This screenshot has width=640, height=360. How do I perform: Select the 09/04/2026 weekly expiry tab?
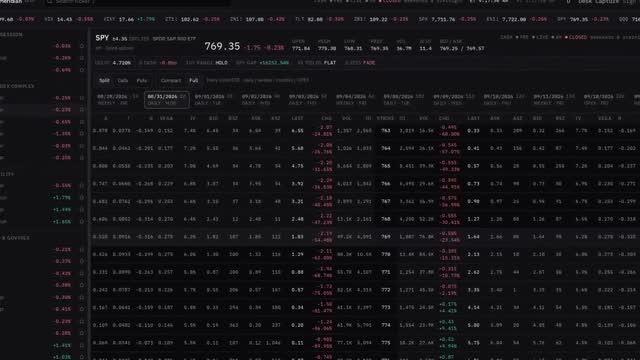pos(355,100)
